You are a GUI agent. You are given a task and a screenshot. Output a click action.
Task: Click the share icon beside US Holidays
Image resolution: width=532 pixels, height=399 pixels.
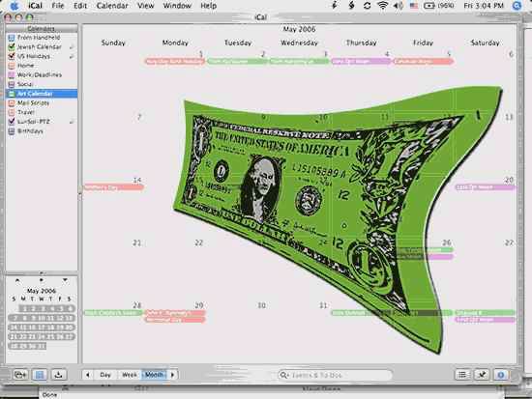tap(72, 57)
